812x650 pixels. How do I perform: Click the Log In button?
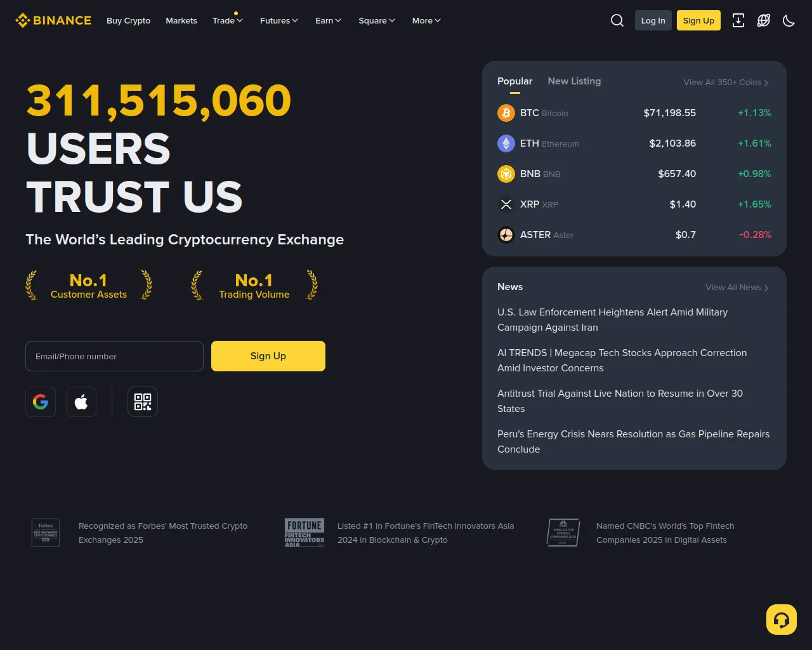653,20
